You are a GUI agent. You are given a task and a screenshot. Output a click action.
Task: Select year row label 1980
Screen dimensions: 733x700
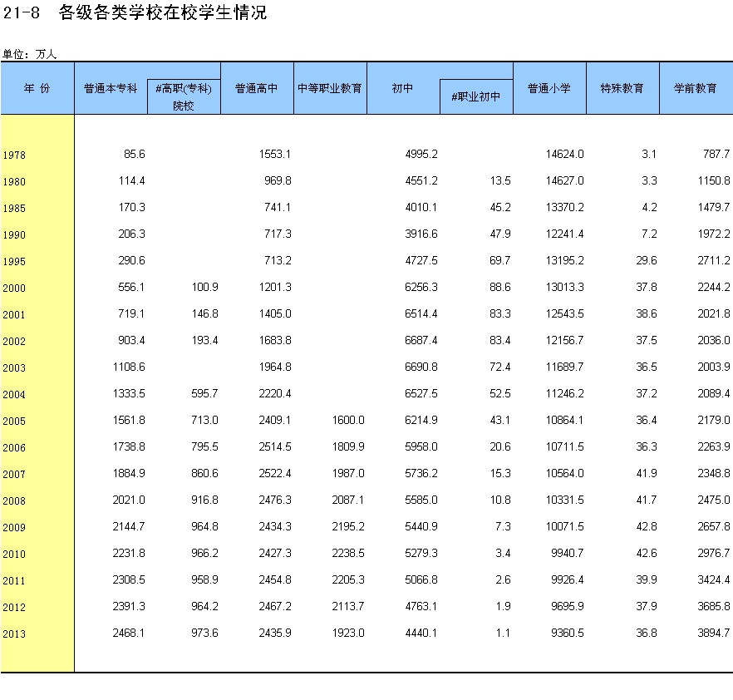[x=14, y=181]
